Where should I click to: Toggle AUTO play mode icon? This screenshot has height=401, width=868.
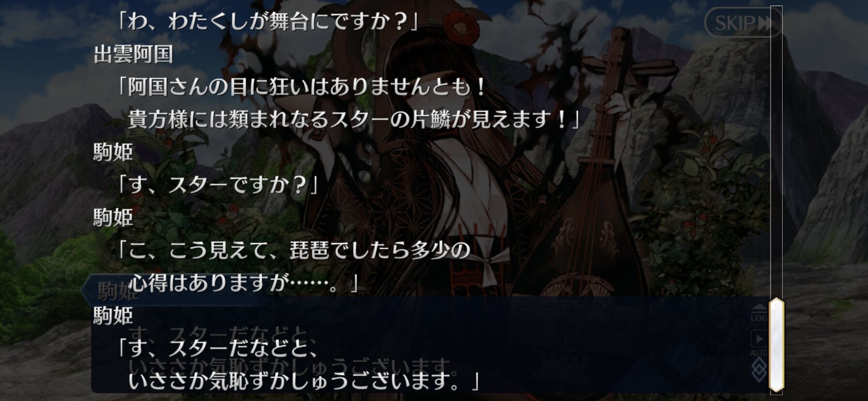pos(759,343)
